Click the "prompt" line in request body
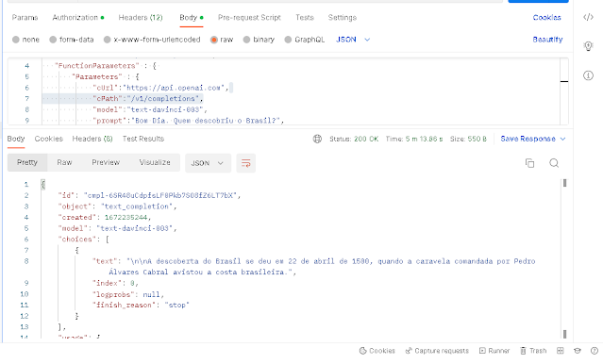 (x=189, y=121)
